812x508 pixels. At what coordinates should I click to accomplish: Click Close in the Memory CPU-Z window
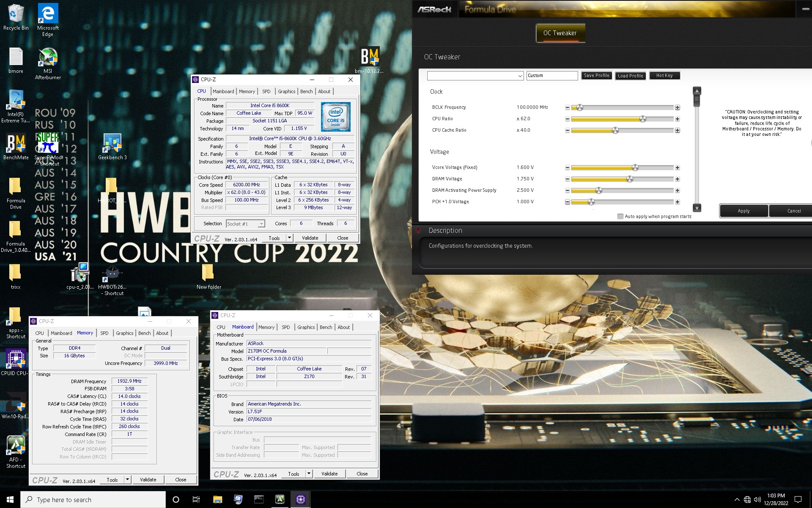pyautogui.click(x=181, y=479)
